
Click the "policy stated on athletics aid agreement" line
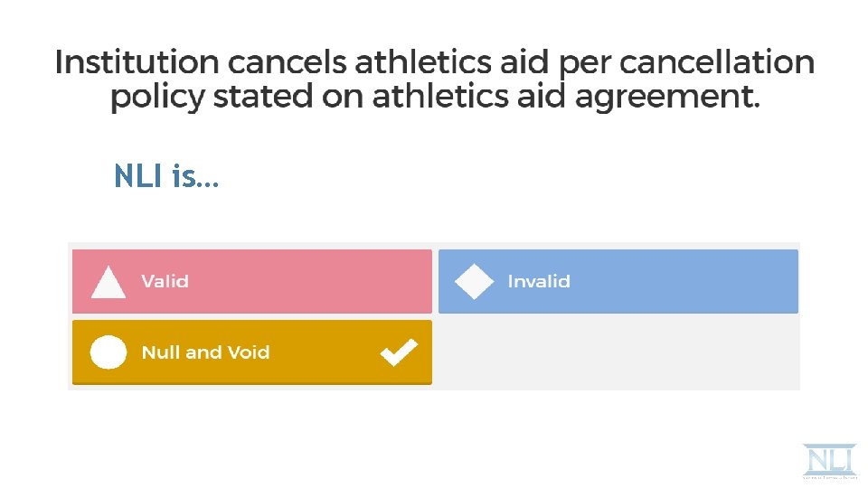pyautogui.click(x=434, y=98)
